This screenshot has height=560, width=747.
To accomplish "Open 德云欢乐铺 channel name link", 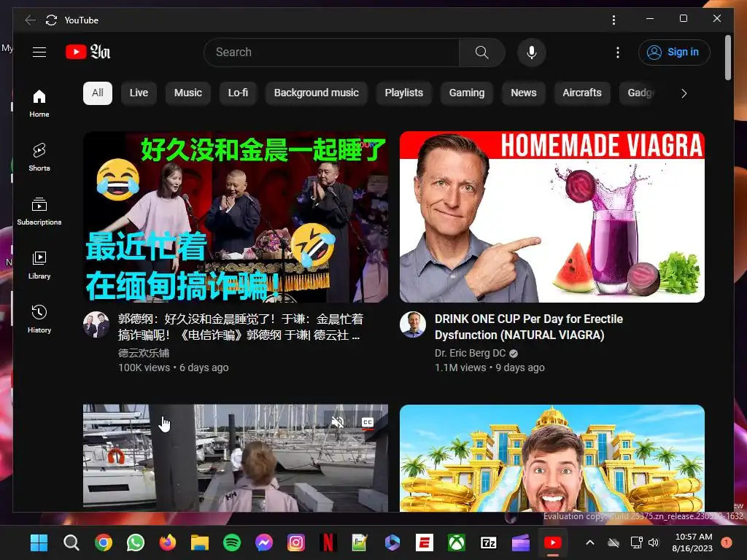I will click(144, 353).
